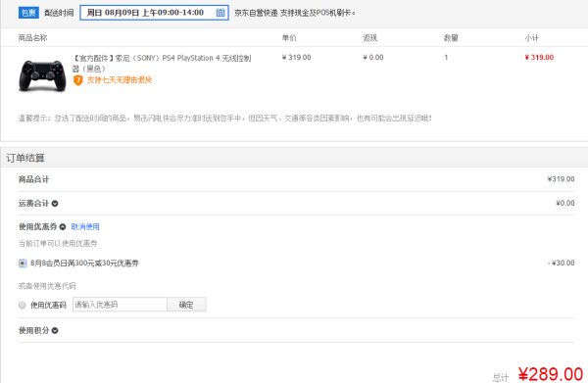Viewport: 588px width, 383px height.
Task: Click the 支持七天无理由退货 link
Action: 120,79
